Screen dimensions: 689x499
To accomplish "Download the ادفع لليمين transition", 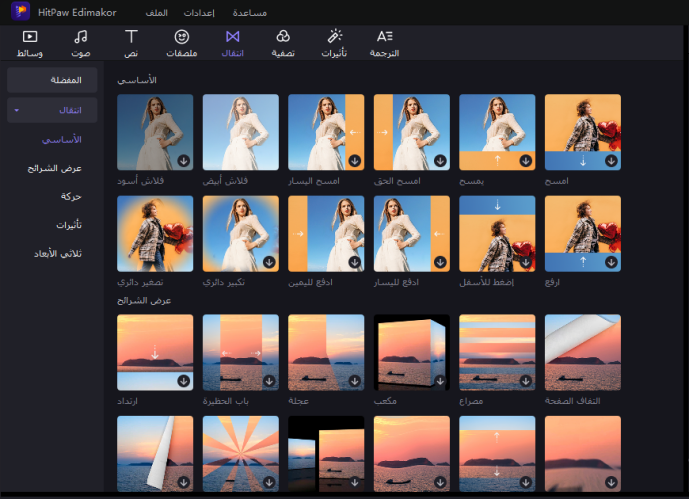I will tap(355, 262).
